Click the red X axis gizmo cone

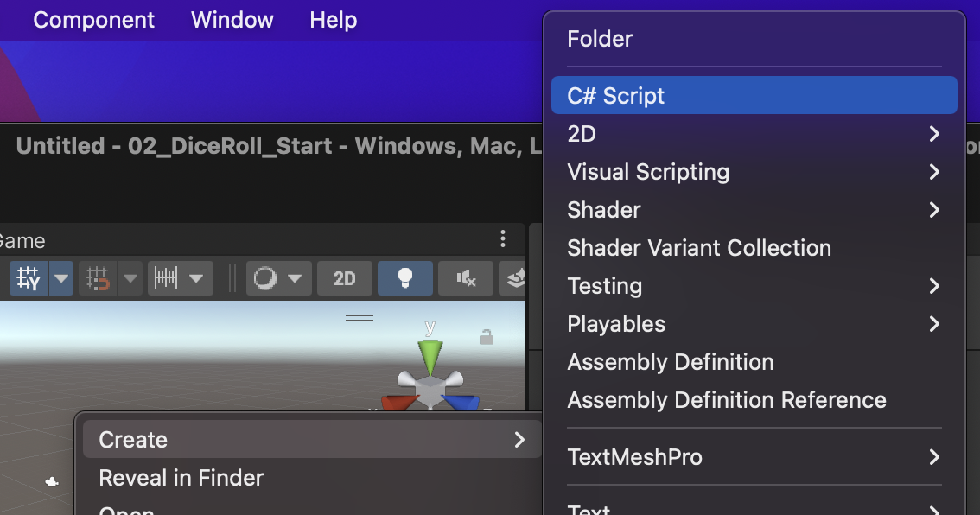[397, 404]
